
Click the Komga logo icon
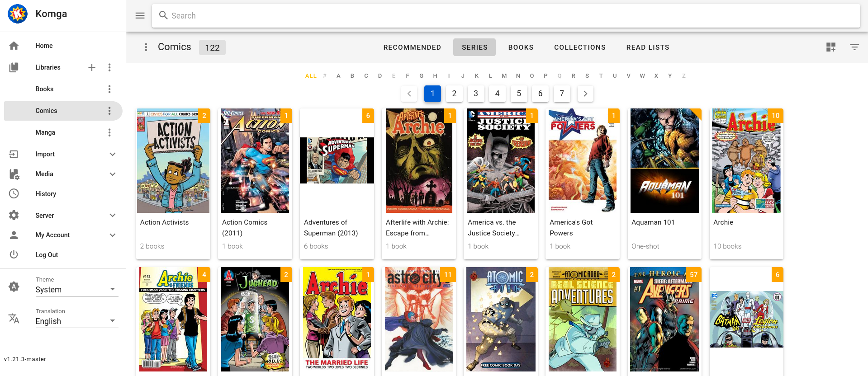click(18, 14)
